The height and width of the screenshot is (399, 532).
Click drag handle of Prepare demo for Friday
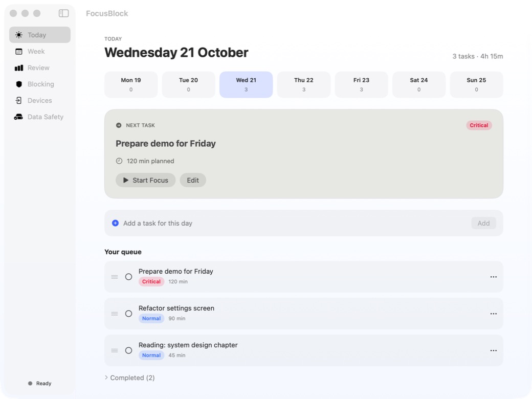[x=115, y=277]
